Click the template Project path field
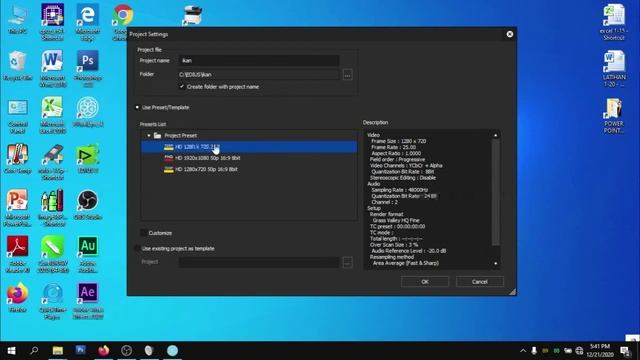 point(259,262)
